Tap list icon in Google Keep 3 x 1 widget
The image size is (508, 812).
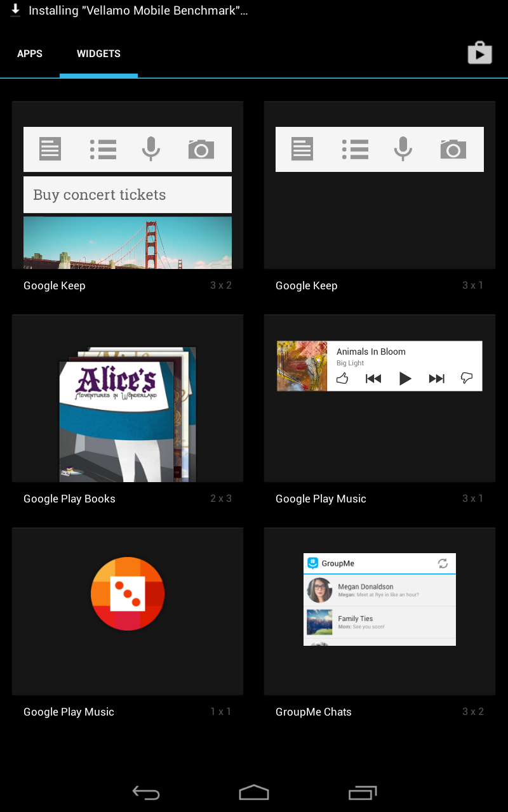pyautogui.click(x=355, y=149)
